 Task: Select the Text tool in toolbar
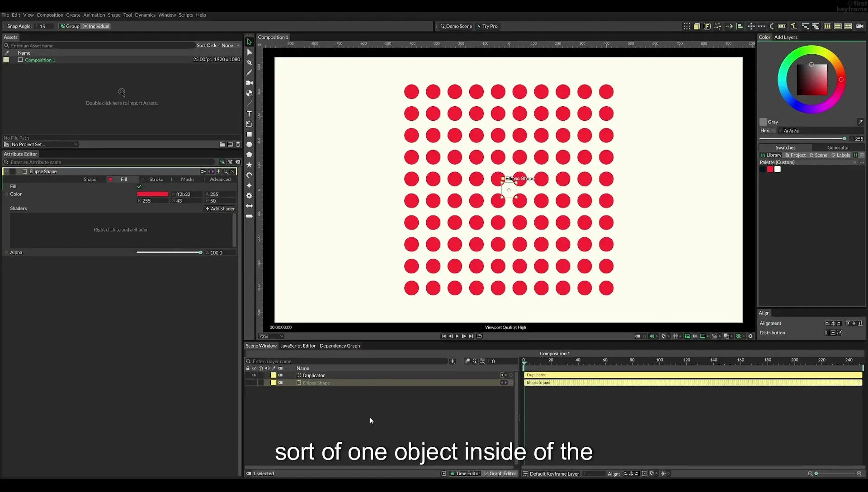(249, 114)
